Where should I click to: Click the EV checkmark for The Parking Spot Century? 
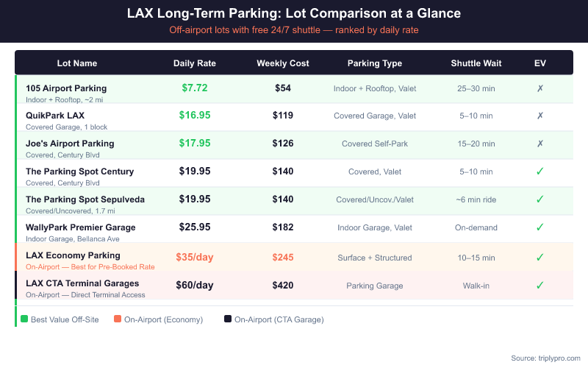[539, 171]
